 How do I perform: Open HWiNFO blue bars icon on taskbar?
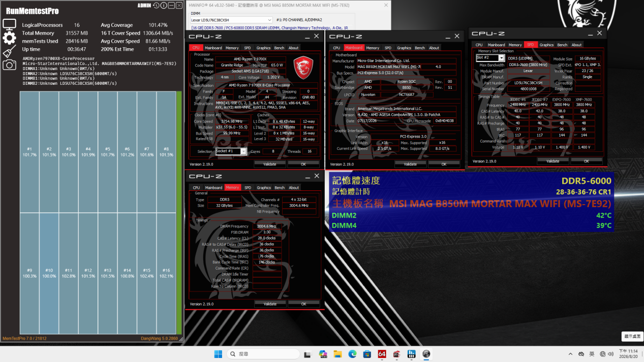(x=411, y=354)
